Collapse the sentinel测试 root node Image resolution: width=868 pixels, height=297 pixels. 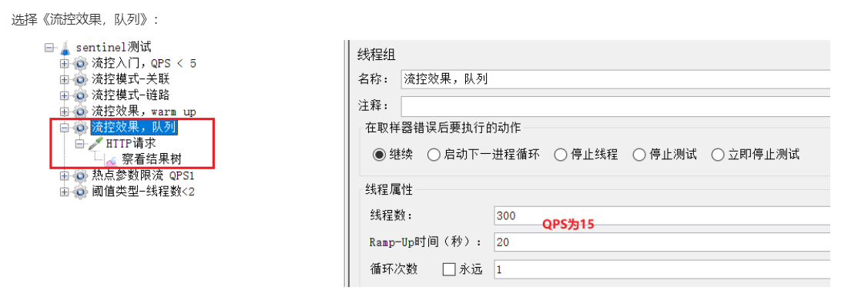pyautogui.click(x=49, y=48)
